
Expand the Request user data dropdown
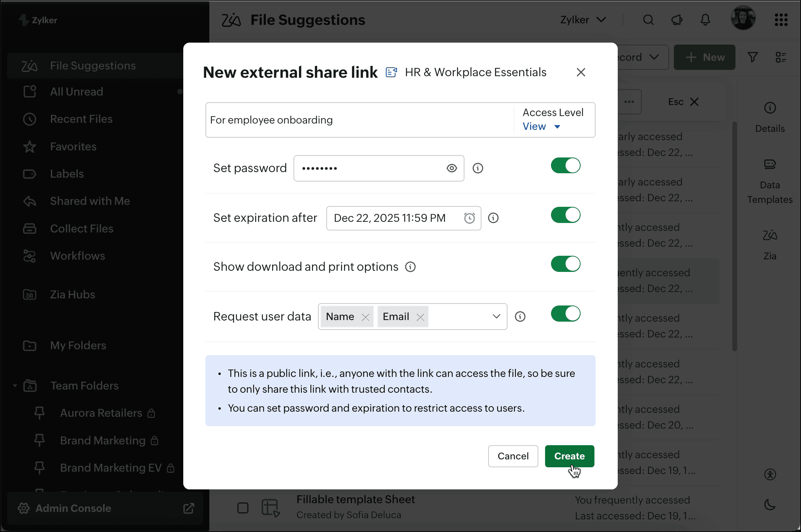pos(496,317)
